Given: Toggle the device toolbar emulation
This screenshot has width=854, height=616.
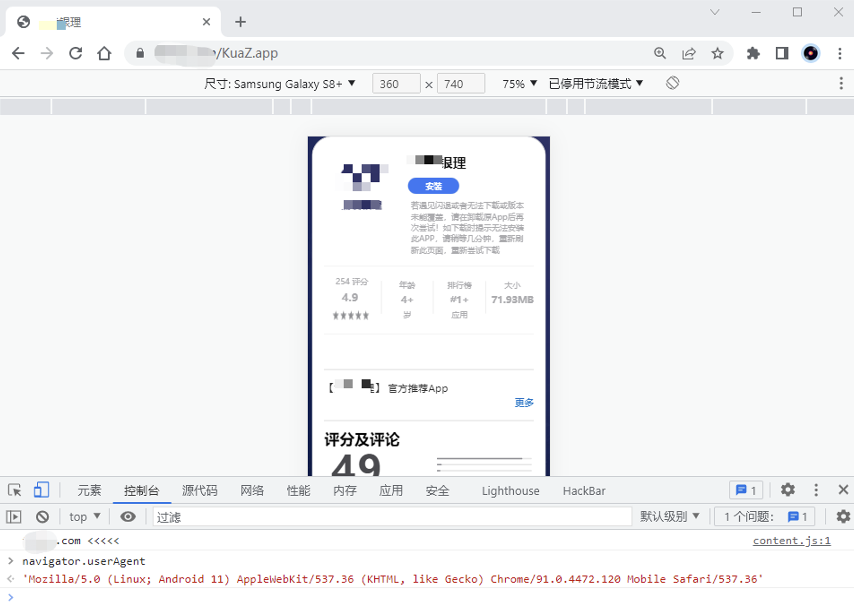Looking at the screenshot, I should [41, 490].
